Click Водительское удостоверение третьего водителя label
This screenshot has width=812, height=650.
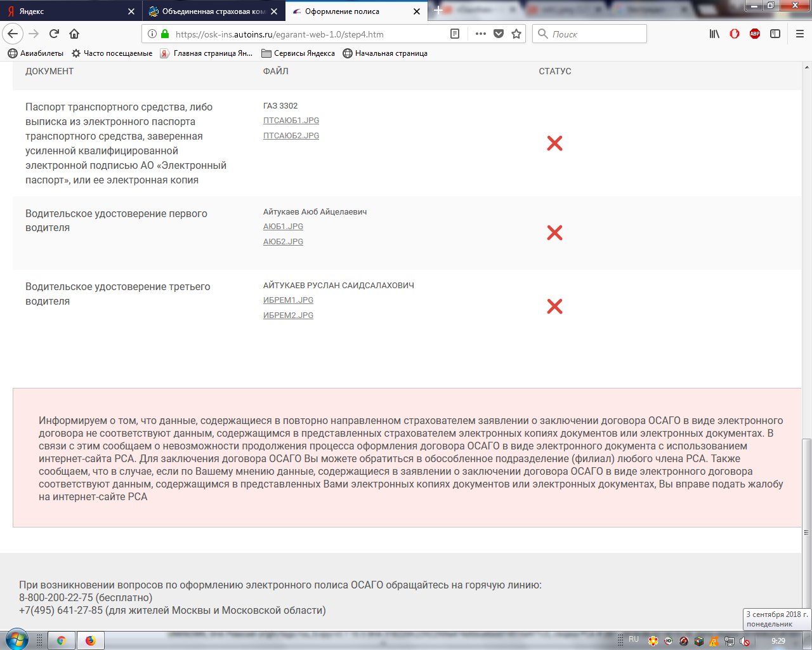point(117,294)
